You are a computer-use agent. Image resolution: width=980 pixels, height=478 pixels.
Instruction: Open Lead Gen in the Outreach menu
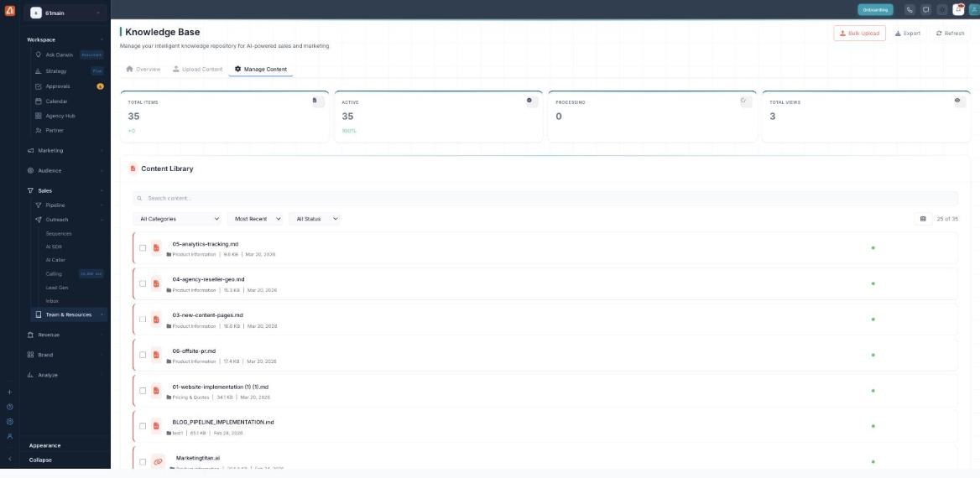(57, 288)
